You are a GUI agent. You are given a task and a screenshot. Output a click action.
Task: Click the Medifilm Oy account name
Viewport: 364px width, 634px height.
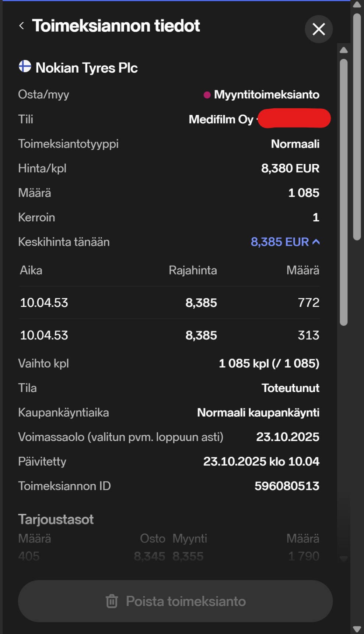pyautogui.click(x=221, y=119)
